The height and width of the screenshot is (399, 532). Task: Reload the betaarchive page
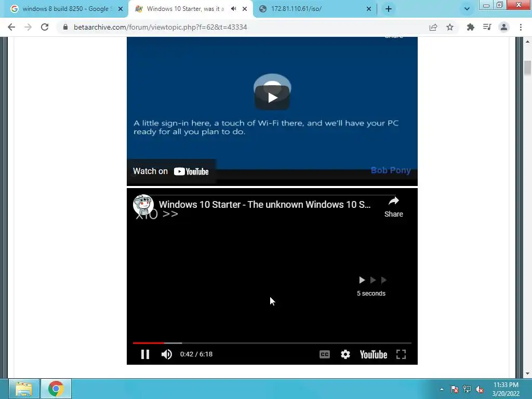(x=45, y=27)
